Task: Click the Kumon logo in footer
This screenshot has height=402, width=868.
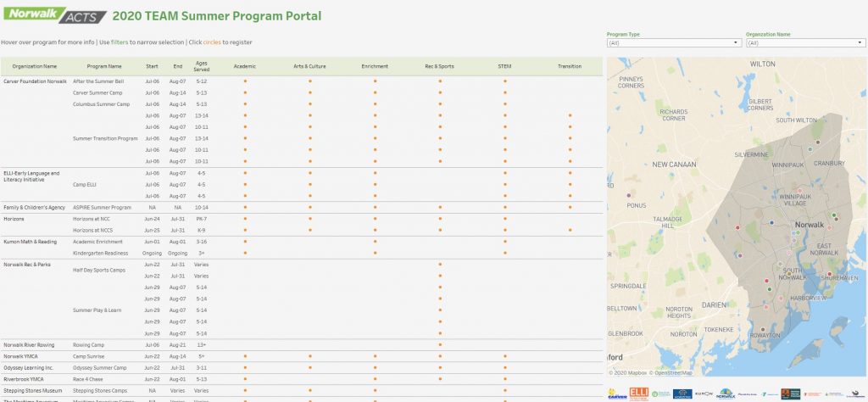Action: [704, 394]
